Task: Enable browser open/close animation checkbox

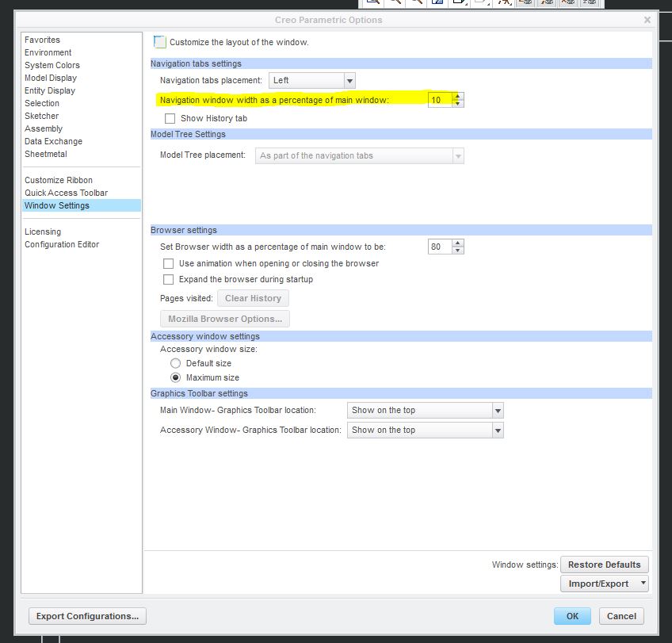Action: 169,263
